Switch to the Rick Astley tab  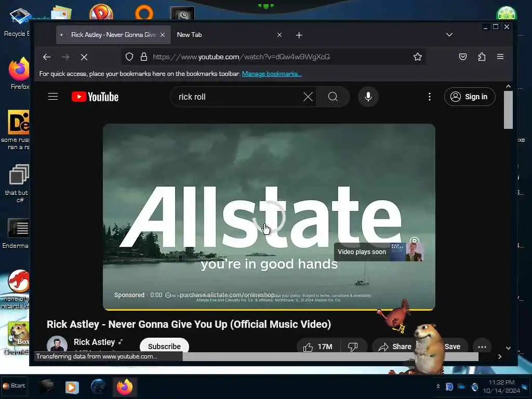point(113,35)
